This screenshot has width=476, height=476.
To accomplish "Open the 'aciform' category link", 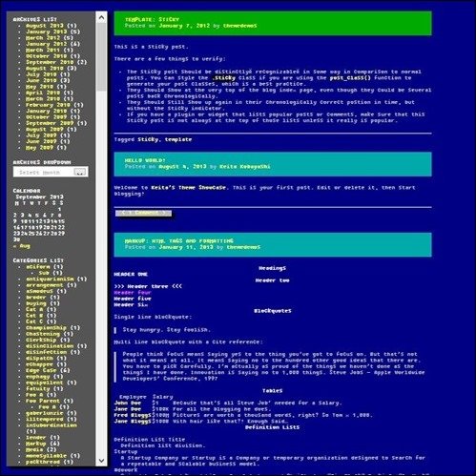I will [38, 267].
